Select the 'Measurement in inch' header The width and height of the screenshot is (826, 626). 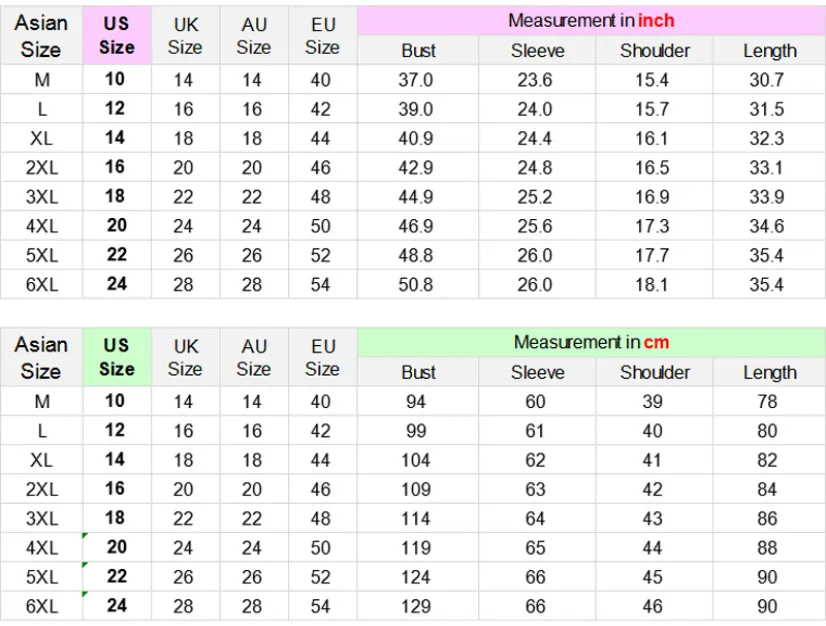coord(591,21)
